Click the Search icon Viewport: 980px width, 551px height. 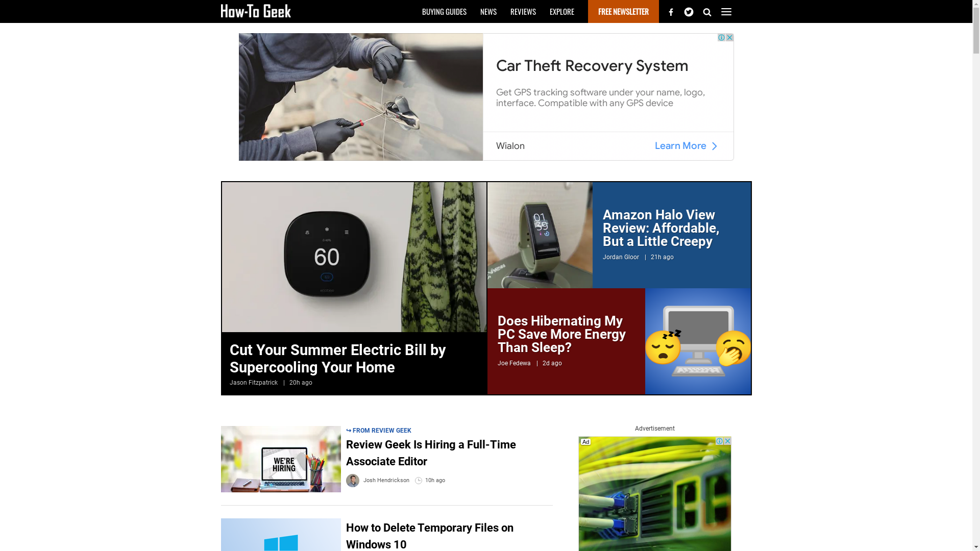click(x=707, y=11)
